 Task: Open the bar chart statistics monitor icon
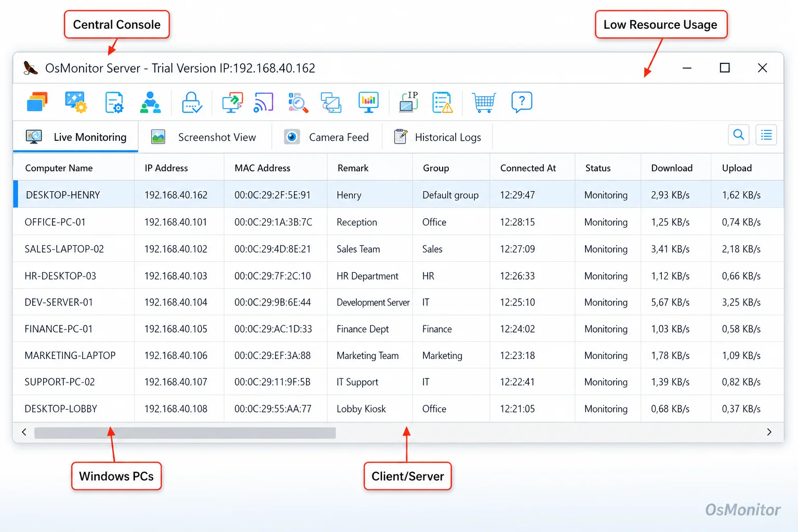368,102
